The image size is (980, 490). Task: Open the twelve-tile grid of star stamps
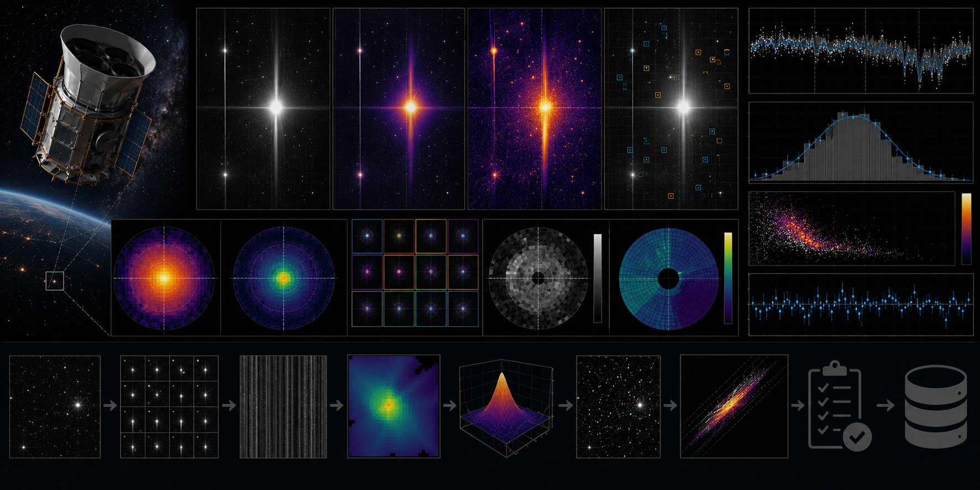tap(415, 273)
